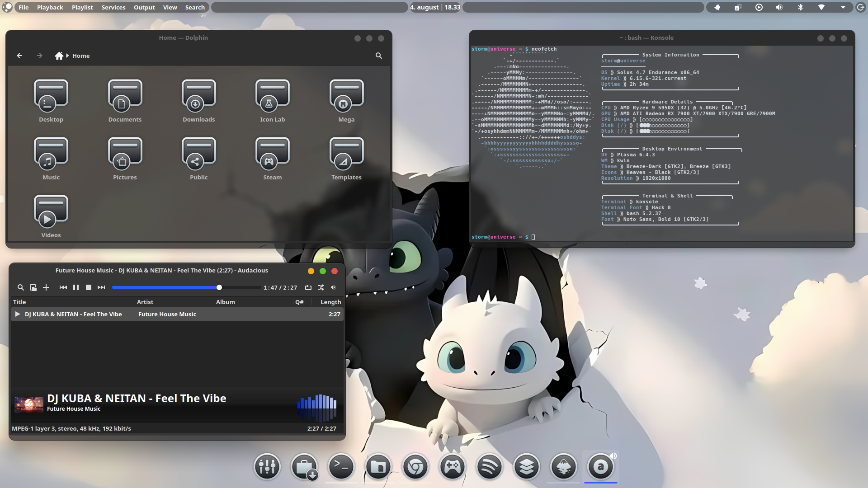Viewport: 868px width, 488px height.
Task: Launch the Chromium browser dock icon
Action: (x=415, y=467)
